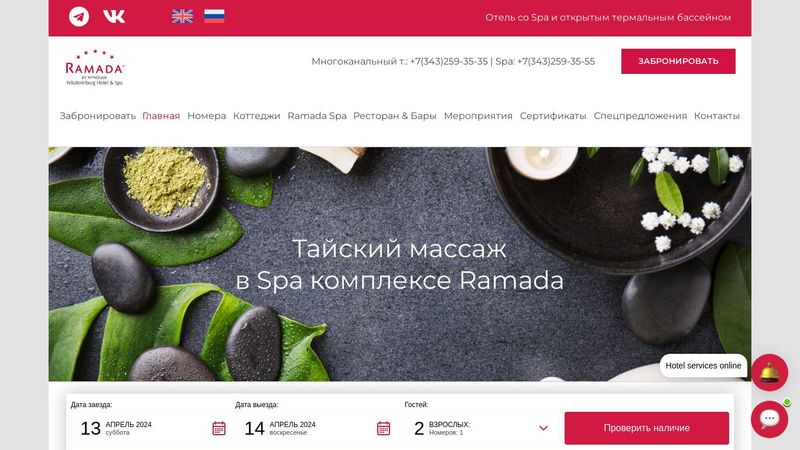The height and width of the screenshot is (450, 800).
Task: Click the Тайский массаж banner image
Action: tap(400, 264)
